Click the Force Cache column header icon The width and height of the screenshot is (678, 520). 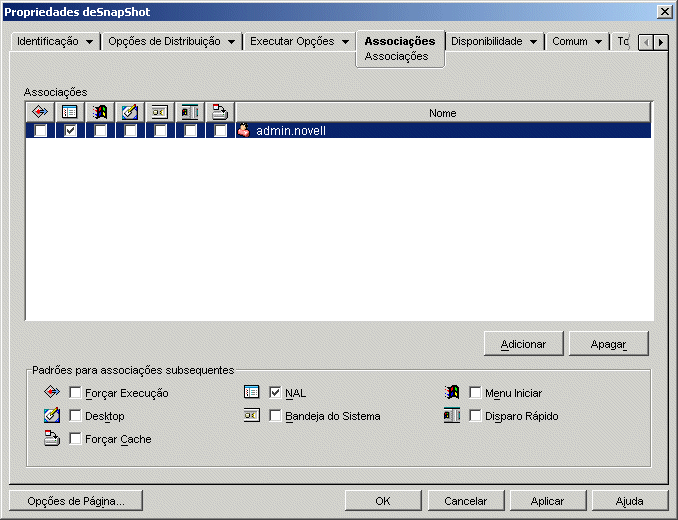coord(220,113)
